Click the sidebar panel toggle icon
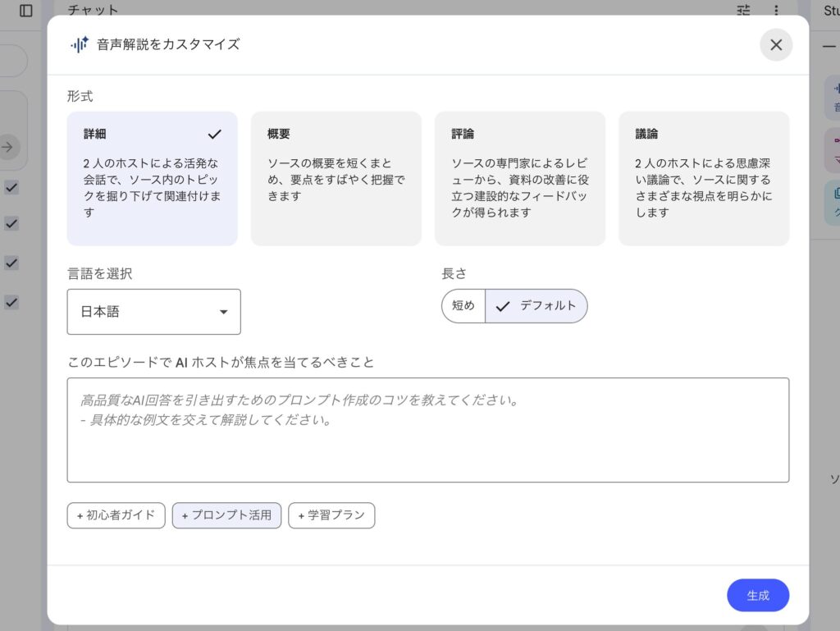This screenshot has height=631, width=840. [26, 11]
